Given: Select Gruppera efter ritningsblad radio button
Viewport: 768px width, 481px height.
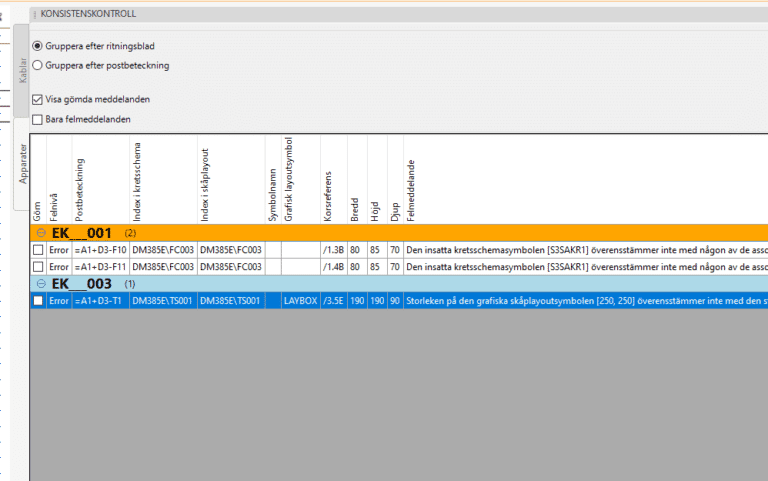Looking at the screenshot, I should 38,46.
